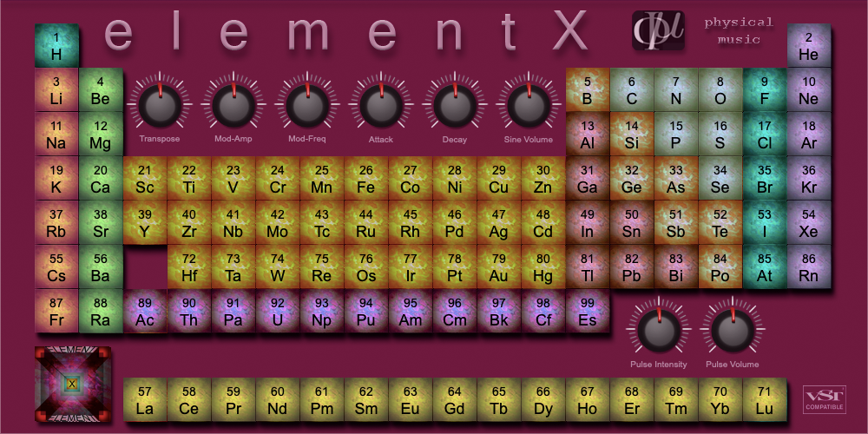Choose the Selenium (Se) tile

(x=720, y=178)
